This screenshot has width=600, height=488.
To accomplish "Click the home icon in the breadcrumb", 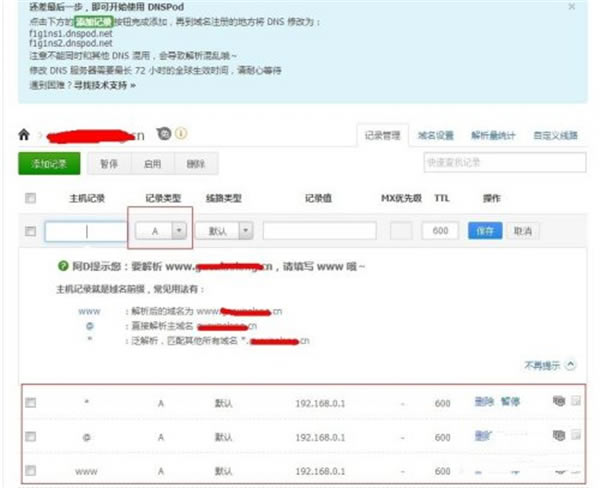I will pos(24,135).
